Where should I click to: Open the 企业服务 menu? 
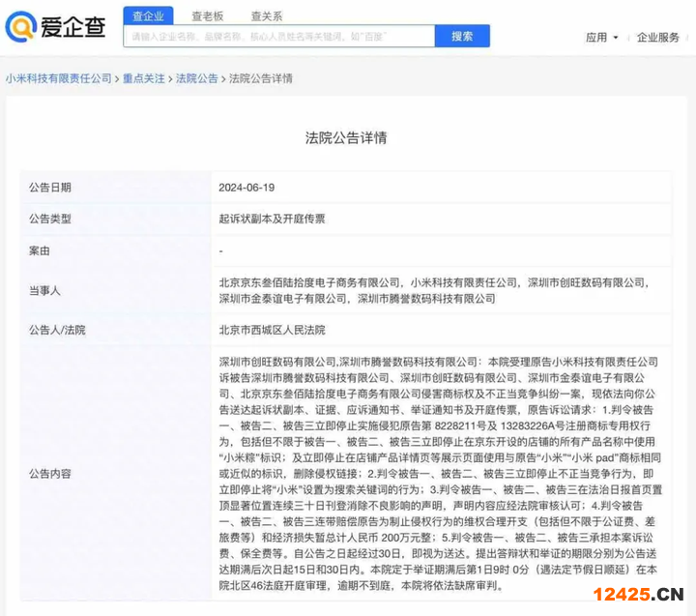tap(658, 38)
